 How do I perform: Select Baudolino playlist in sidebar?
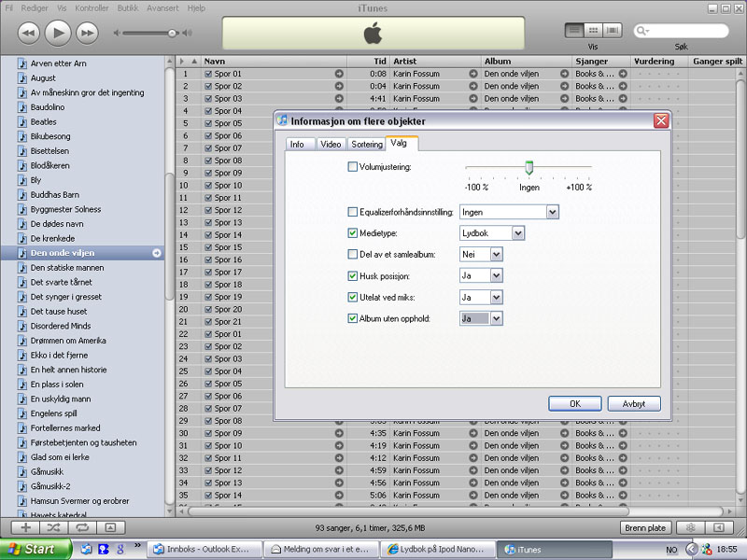point(48,107)
